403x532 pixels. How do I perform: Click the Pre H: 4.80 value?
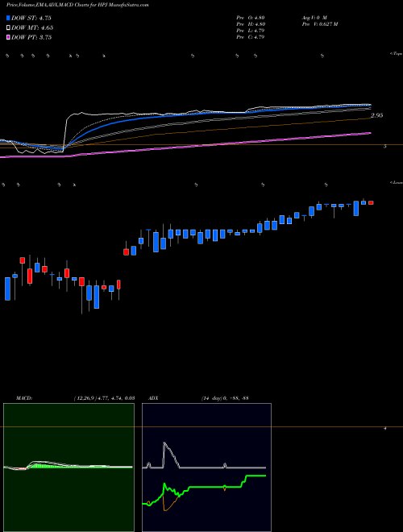click(x=251, y=24)
